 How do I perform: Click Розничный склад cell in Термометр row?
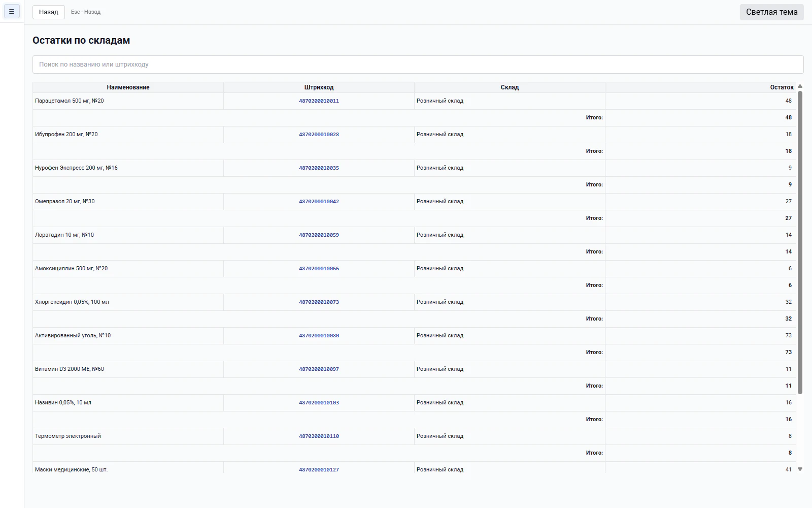coord(510,436)
